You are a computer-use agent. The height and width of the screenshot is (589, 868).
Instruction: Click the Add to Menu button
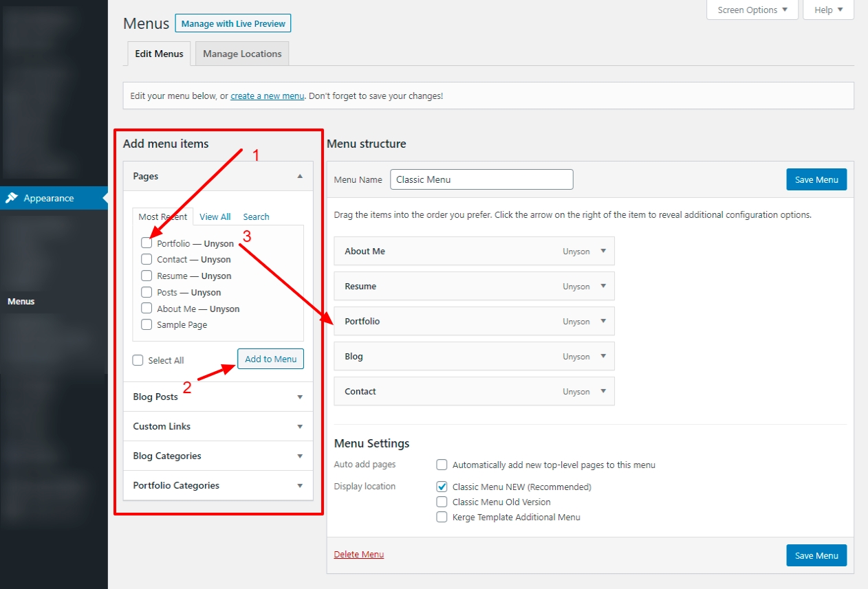point(270,359)
